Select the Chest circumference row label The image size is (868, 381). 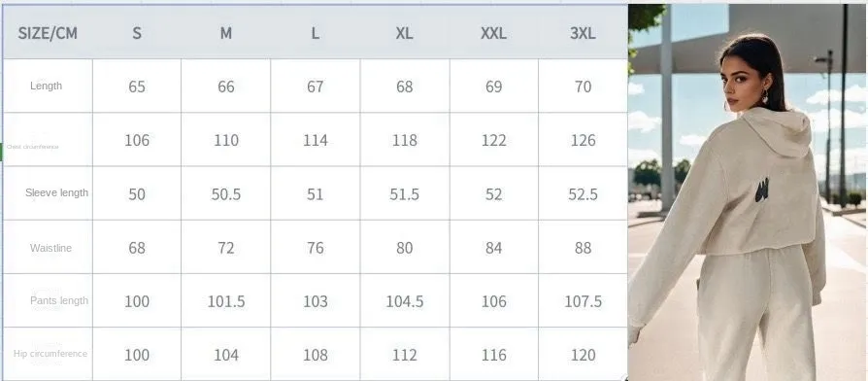tap(32, 147)
